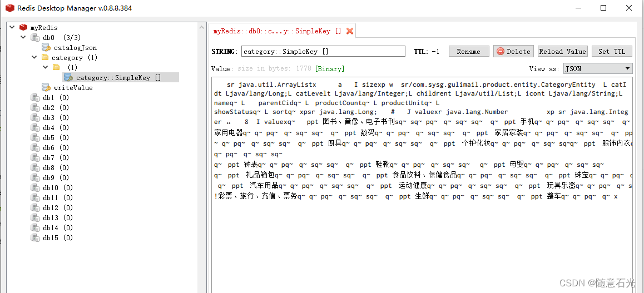The height and width of the screenshot is (293, 644).
Task: Select category::SimpleKey [] tree row
Action: click(x=121, y=78)
